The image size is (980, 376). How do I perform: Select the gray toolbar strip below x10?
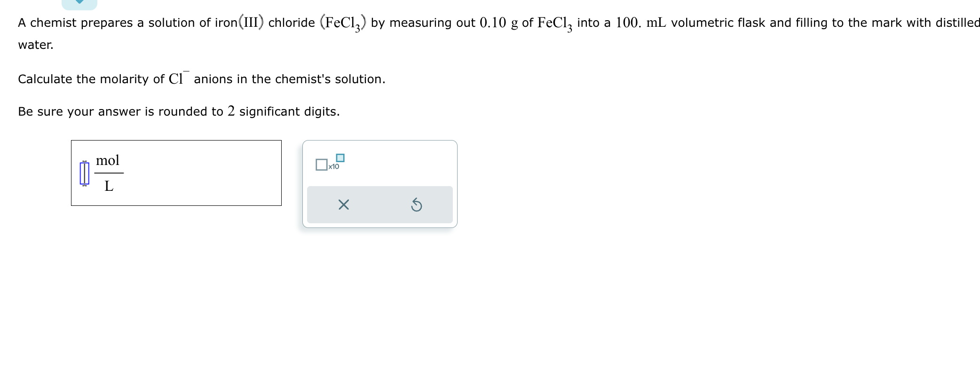coord(379,204)
